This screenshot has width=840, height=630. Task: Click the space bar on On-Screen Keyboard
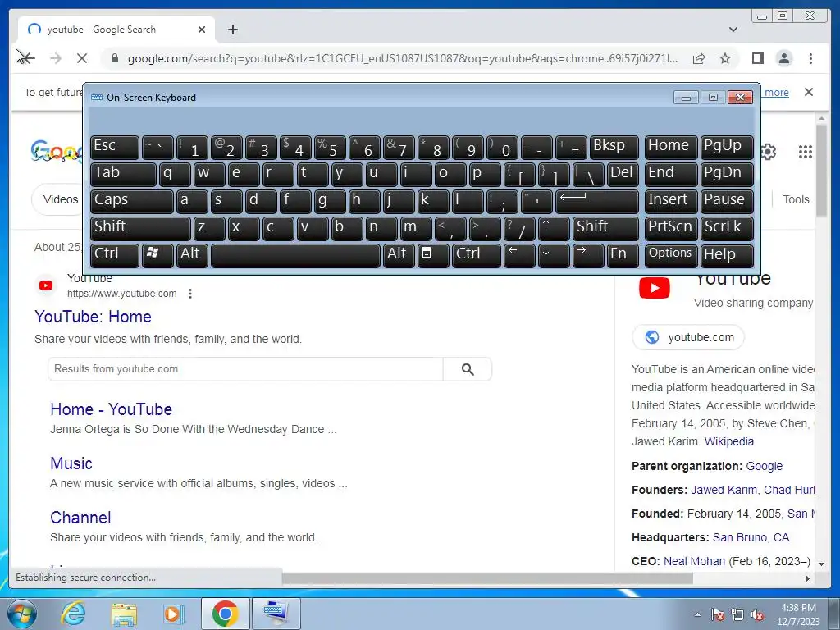(295, 254)
